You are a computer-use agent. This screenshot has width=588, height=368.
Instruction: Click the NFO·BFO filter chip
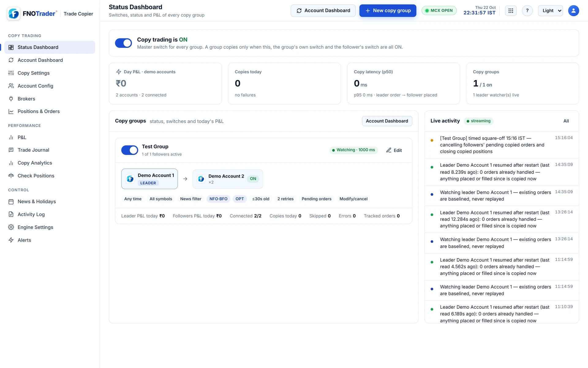coord(218,199)
